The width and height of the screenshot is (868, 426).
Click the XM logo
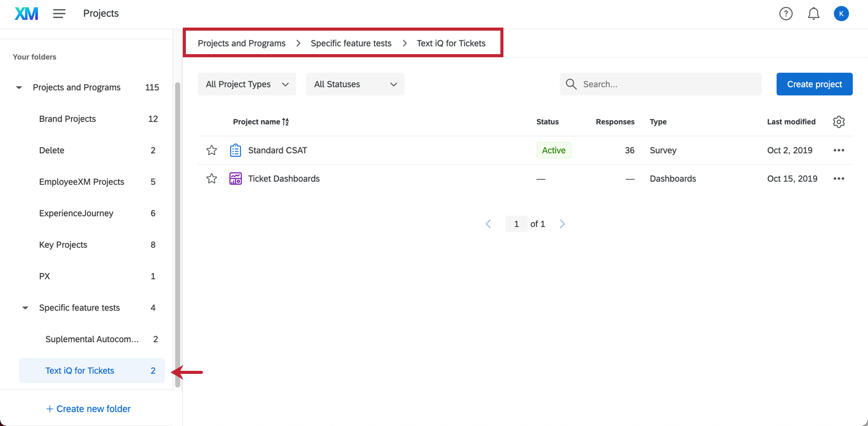pos(27,14)
